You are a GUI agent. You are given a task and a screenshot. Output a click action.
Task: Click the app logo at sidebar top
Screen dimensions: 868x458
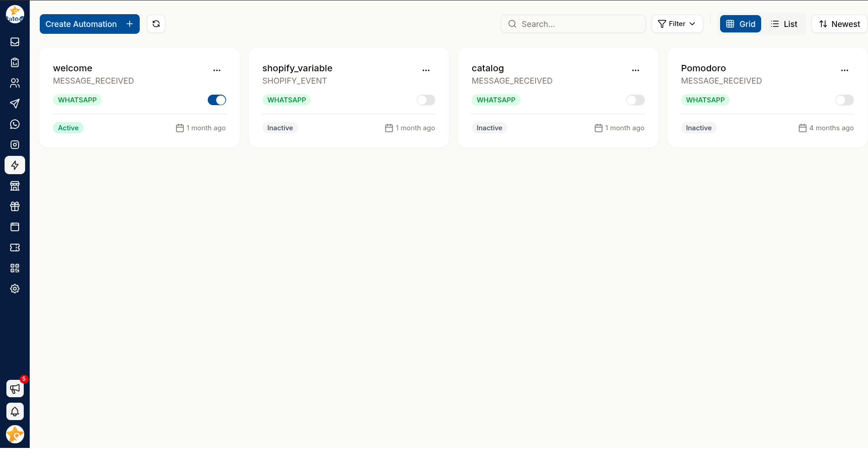(x=15, y=14)
